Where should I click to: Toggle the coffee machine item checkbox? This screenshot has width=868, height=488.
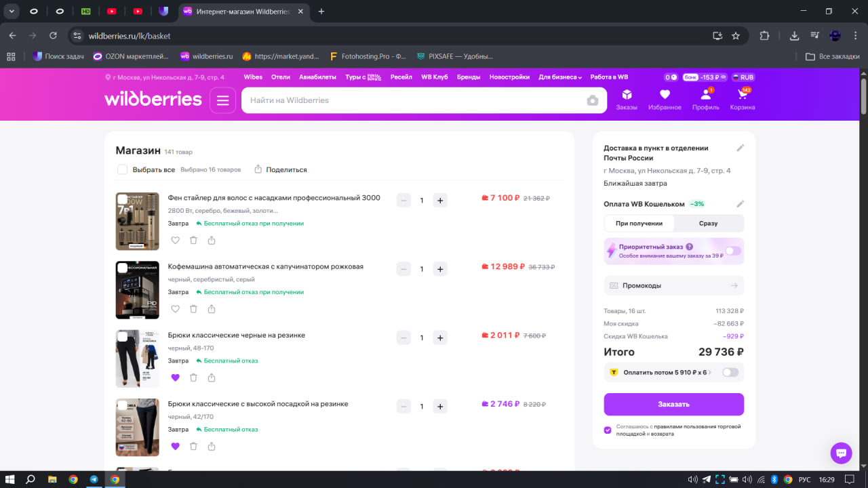click(x=123, y=268)
